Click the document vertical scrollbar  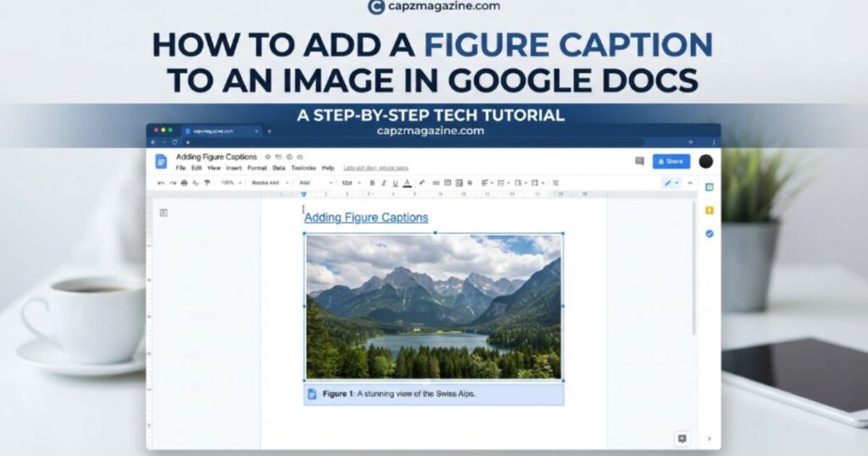coord(694,269)
